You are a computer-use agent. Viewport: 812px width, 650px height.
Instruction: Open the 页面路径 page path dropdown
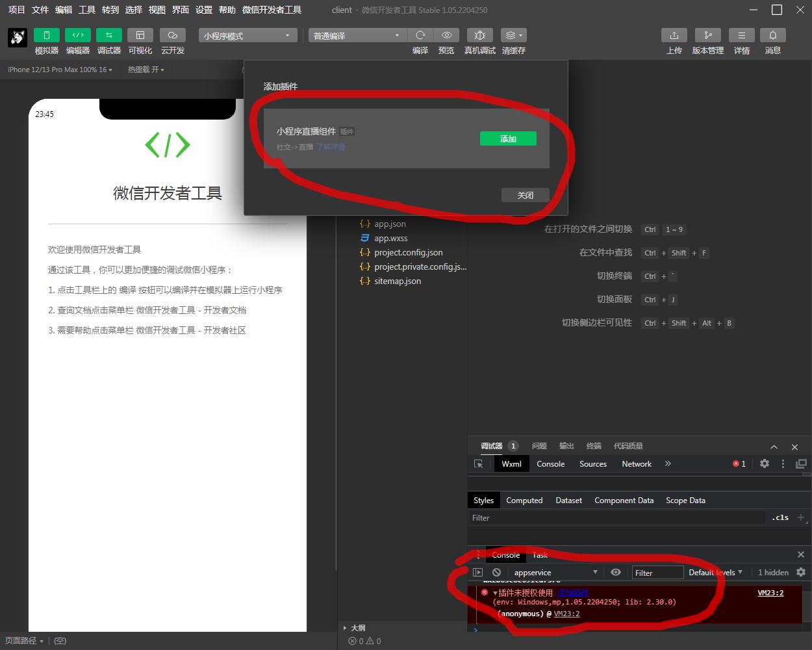(x=24, y=641)
